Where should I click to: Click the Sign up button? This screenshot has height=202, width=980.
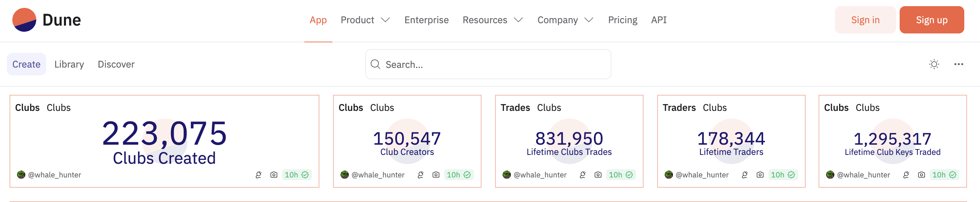[x=931, y=20]
